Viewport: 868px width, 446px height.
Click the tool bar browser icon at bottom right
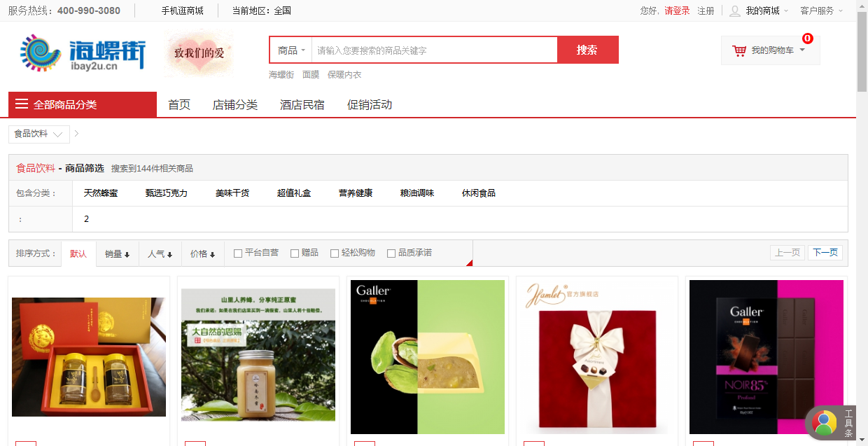[825, 422]
